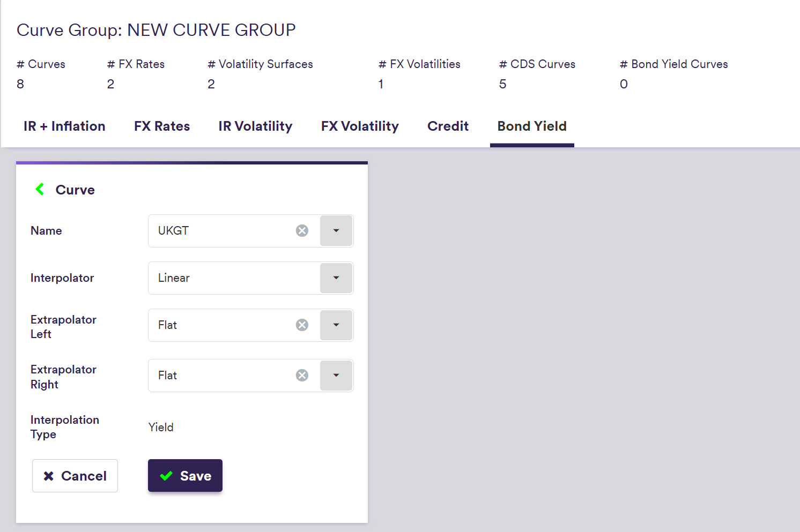Open the Name dropdown arrow
This screenshot has height=532, width=800.
coord(336,231)
